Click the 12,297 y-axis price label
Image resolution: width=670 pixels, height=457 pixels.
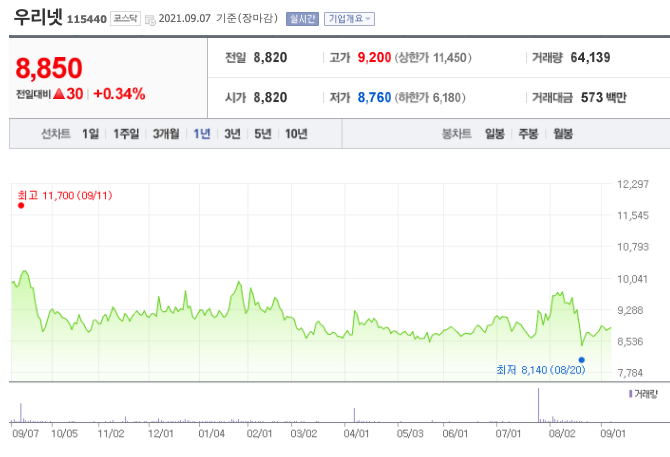pyautogui.click(x=633, y=185)
